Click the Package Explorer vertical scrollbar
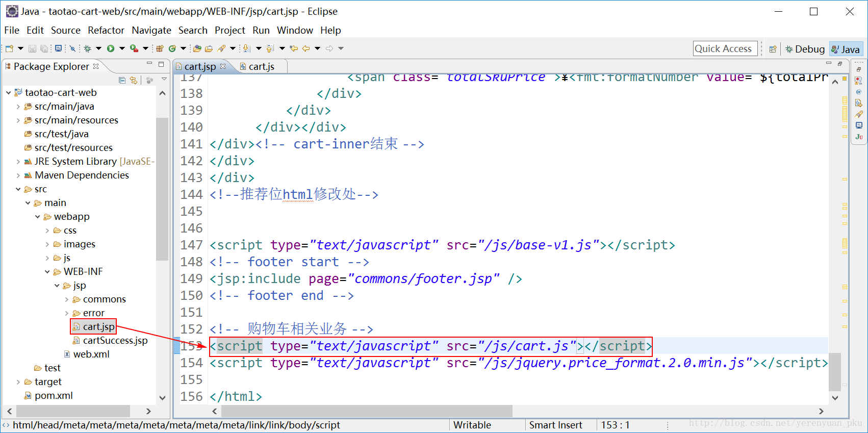The width and height of the screenshot is (868, 433). 162,189
